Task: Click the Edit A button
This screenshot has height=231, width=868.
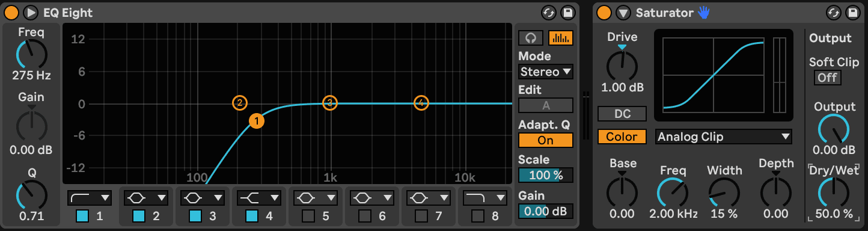Action: (x=545, y=105)
